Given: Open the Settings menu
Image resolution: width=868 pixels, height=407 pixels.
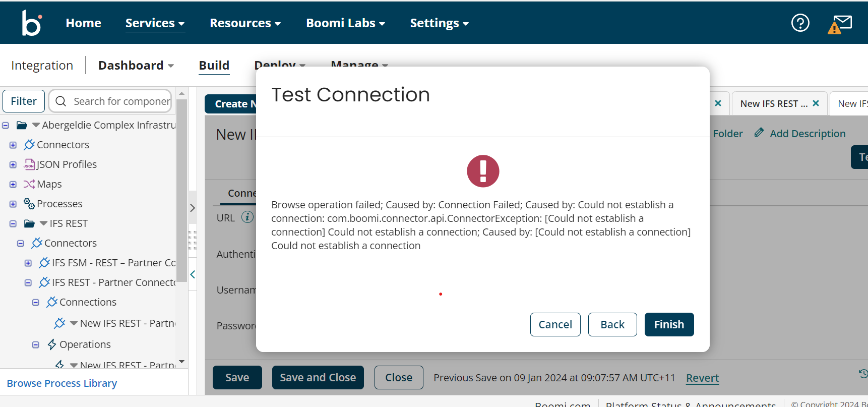Looking at the screenshot, I should (439, 23).
